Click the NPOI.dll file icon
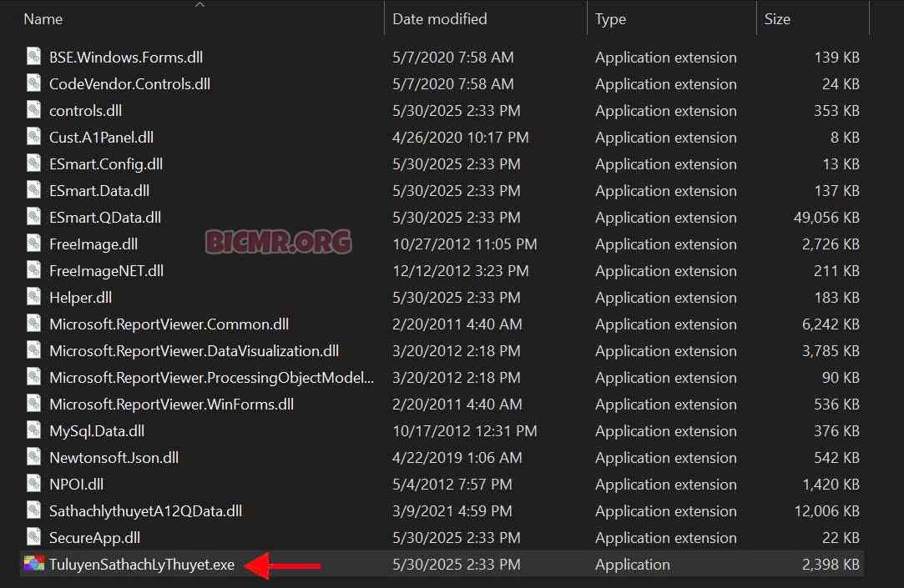The image size is (904, 588). (x=34, y=484)
